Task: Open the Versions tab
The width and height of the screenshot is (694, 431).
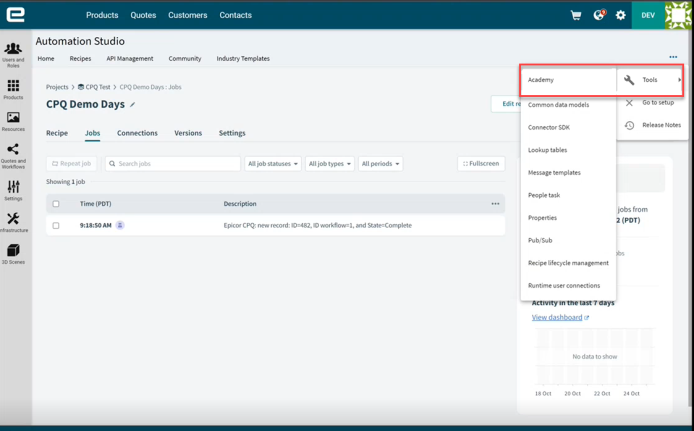Action: click(188, 133)
